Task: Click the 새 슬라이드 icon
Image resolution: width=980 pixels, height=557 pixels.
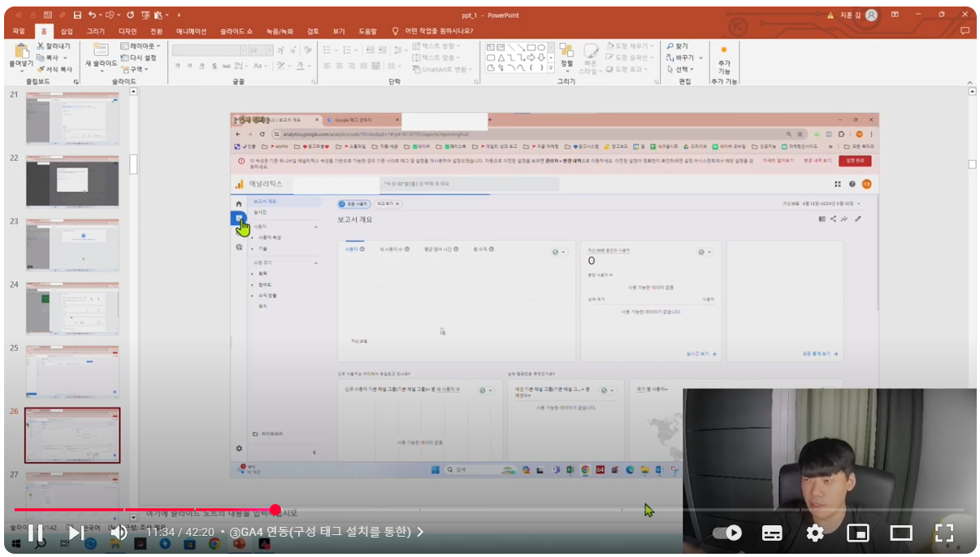Action: [101, 50]
